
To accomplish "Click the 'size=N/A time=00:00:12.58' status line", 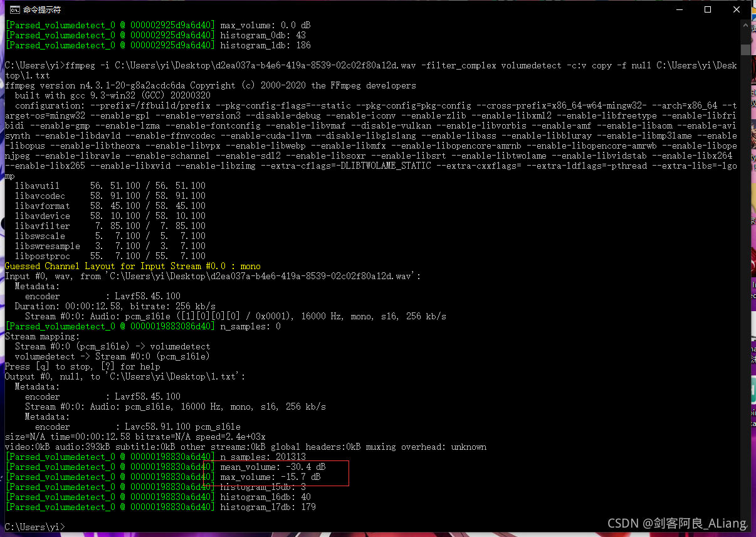I will (135, 437).
